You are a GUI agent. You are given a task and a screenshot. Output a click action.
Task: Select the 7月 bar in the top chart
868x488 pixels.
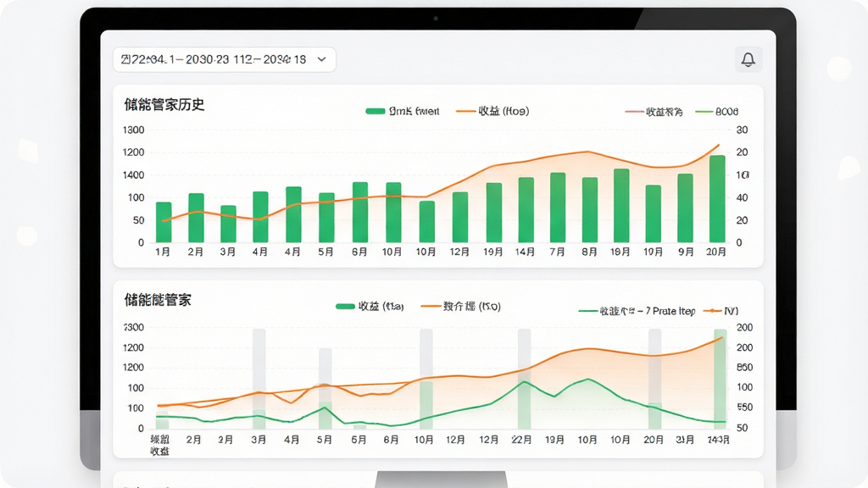coord(558,208)
